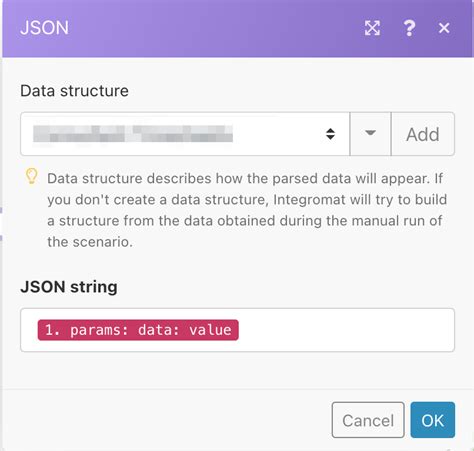Click the lightbulb hint icon
The width and height of the screenshot is (474, 451).
pyautogui.click(x=32, y=176)
